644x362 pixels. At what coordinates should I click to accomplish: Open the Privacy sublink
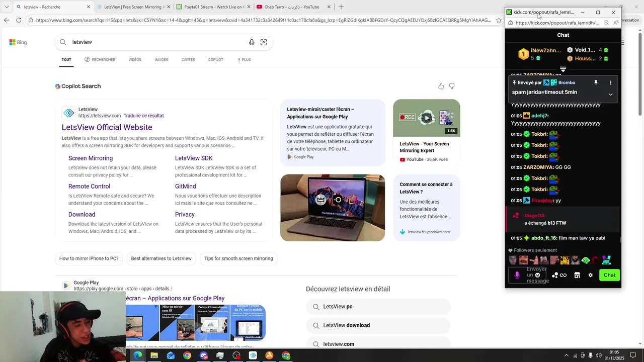(x=185, y=214)
